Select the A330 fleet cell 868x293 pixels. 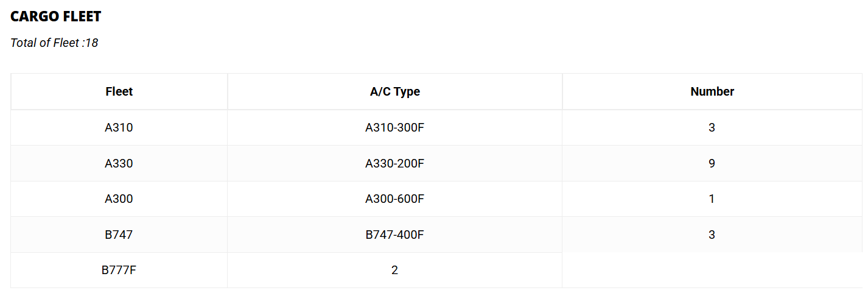pyautogui.click(x=119, y=163)
